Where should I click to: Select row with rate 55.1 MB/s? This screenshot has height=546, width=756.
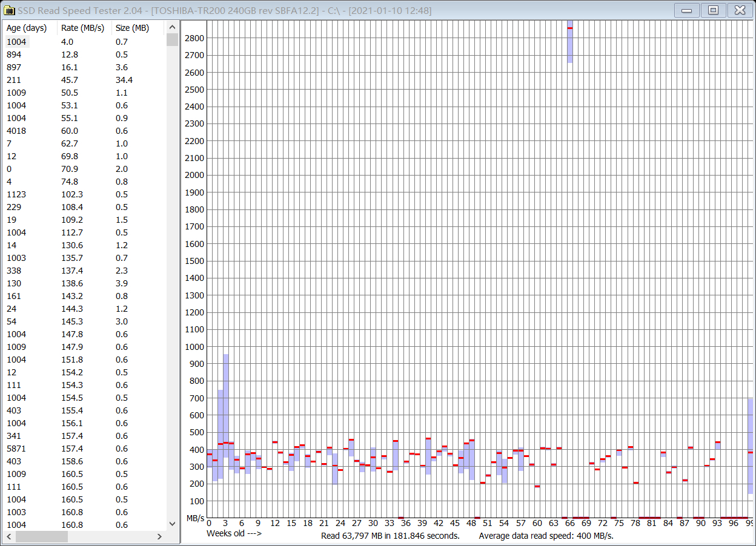[85, 118]
